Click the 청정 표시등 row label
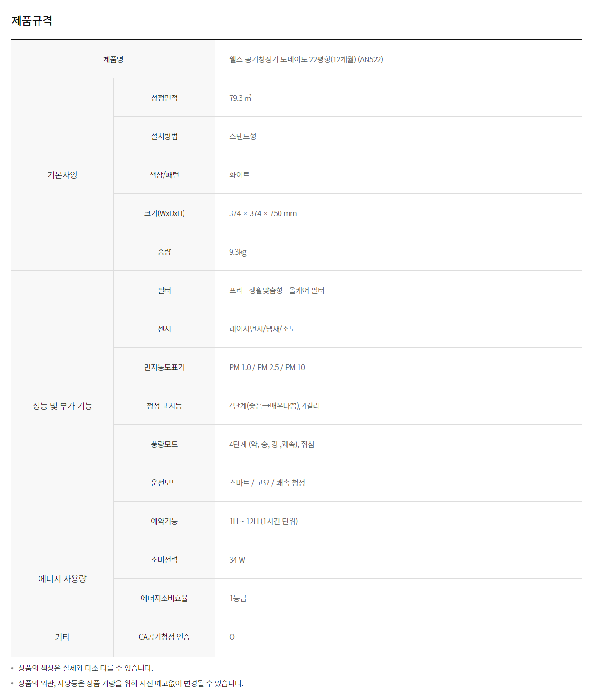The width and height of the screenshot is (599, 700). (164, 406)
